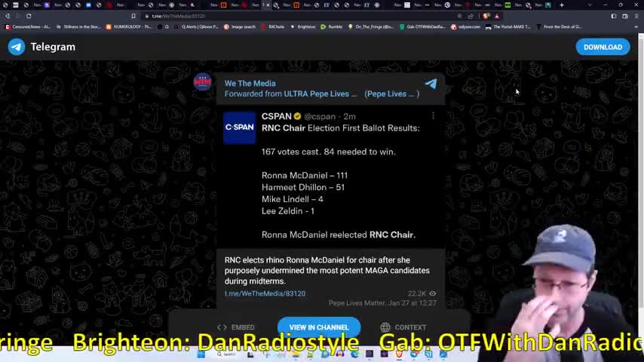Open the Censored.News bookmark

pyautogui.click(x=28, y=26)
